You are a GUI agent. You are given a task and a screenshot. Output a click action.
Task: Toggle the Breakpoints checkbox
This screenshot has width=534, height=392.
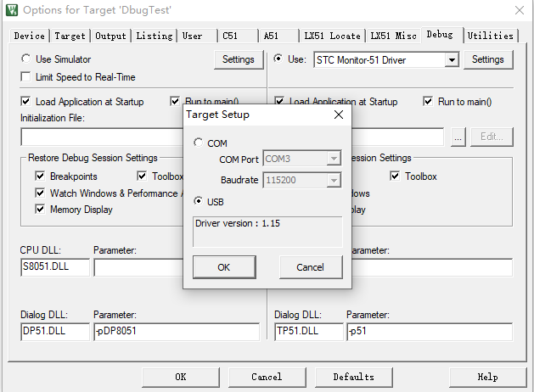[x=40, y=176]
